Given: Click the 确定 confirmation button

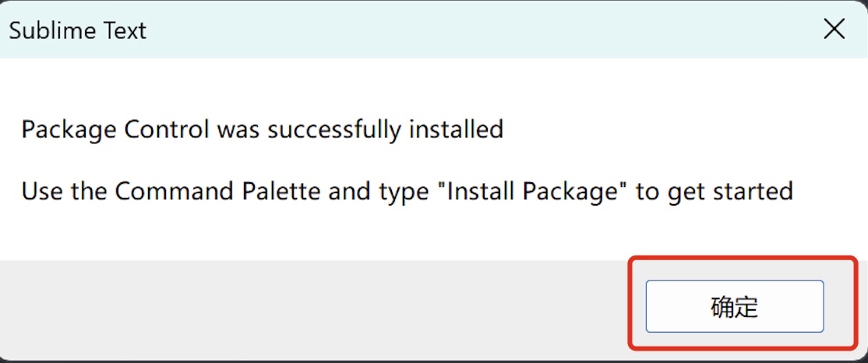Looking at the screenshot, I should click(x=734, y=306).
